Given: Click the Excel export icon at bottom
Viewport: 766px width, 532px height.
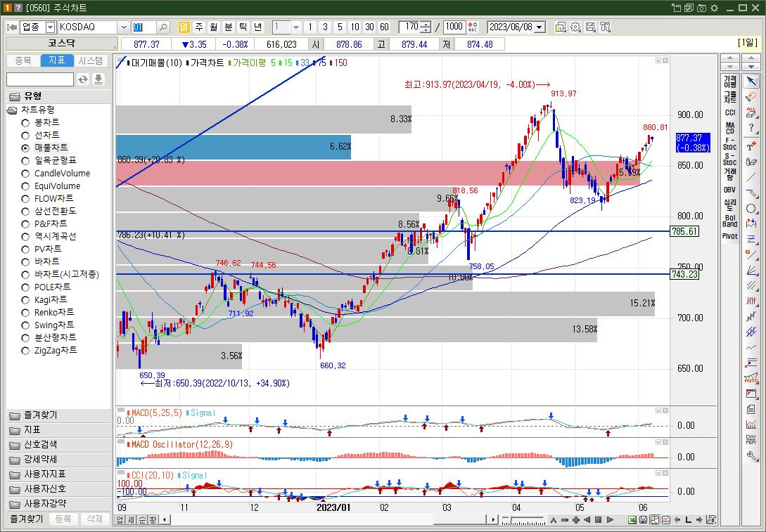Looking at the screenshot, I should coord(632,520).
